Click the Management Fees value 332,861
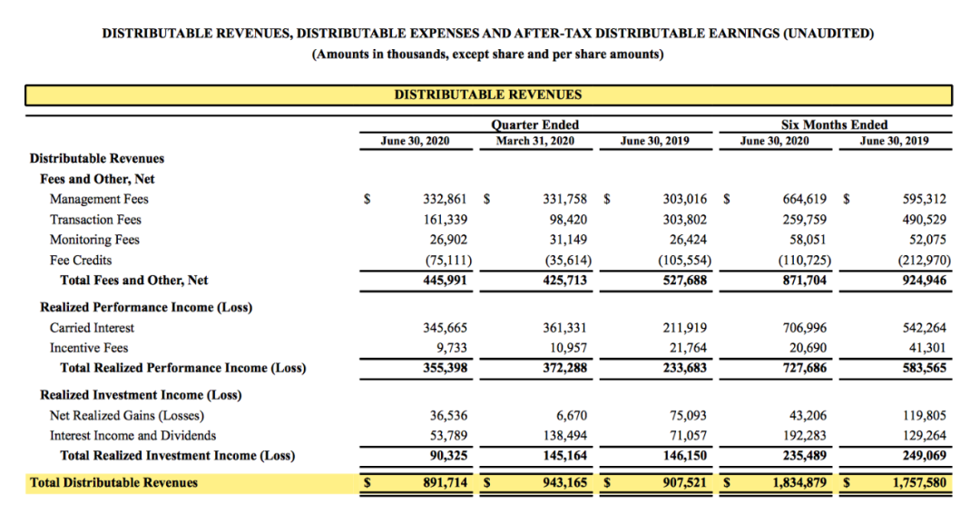The image size is (980, 505). click(x=445, y=199)
